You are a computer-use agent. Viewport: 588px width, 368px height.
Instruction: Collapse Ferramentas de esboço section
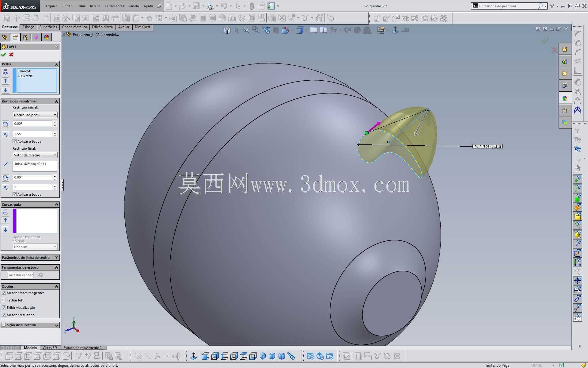click(x=56, y=267)
